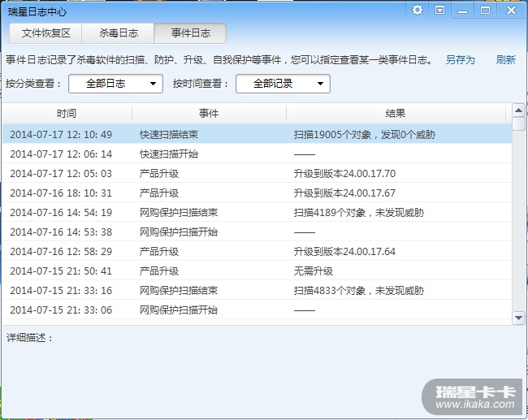
Task: Open the 全部日志 category dropdown
Action: tap(116, 84)
